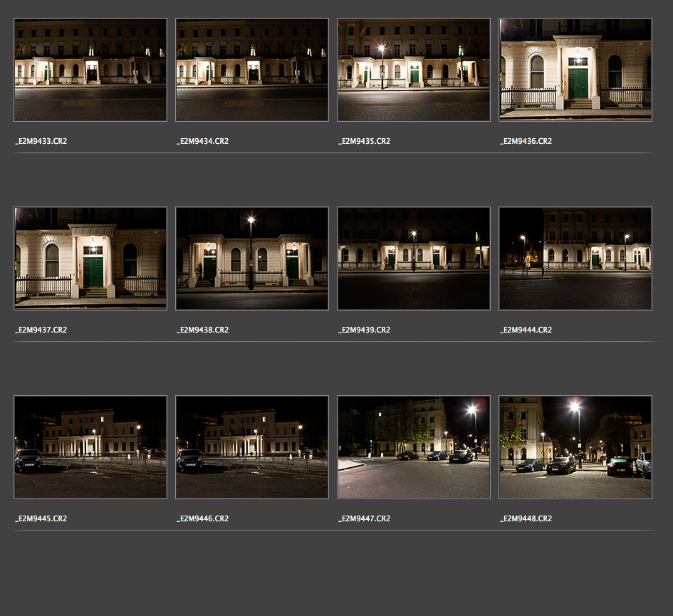Select thumbnail _E2M9444.CR2

click(x=575, y=259)
